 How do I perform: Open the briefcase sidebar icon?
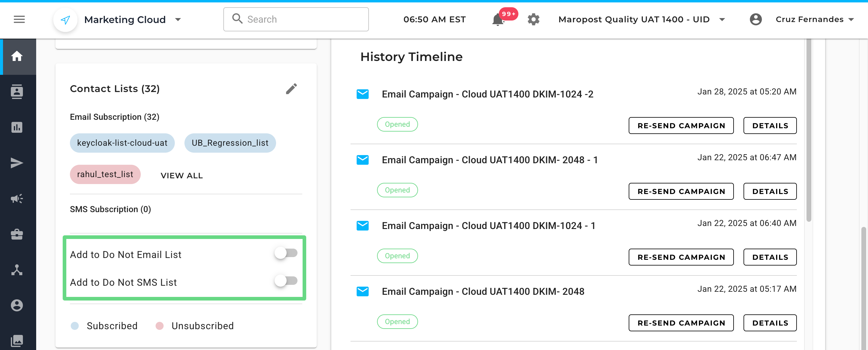point(17,234)
